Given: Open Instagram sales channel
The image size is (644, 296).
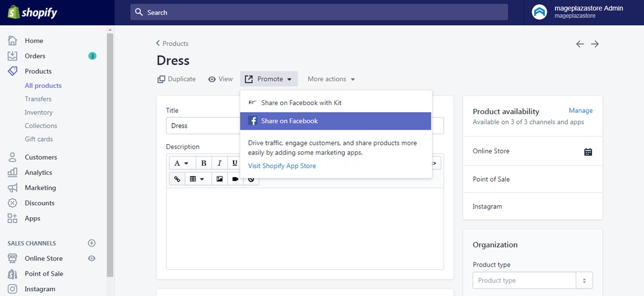Looking at the screenshot, I should point(40,289).
